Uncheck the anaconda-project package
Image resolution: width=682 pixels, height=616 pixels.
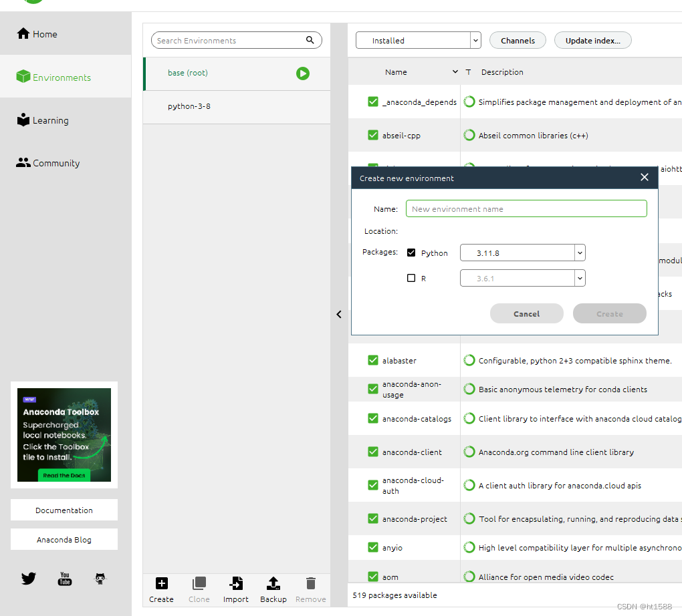tap(372, 518)
